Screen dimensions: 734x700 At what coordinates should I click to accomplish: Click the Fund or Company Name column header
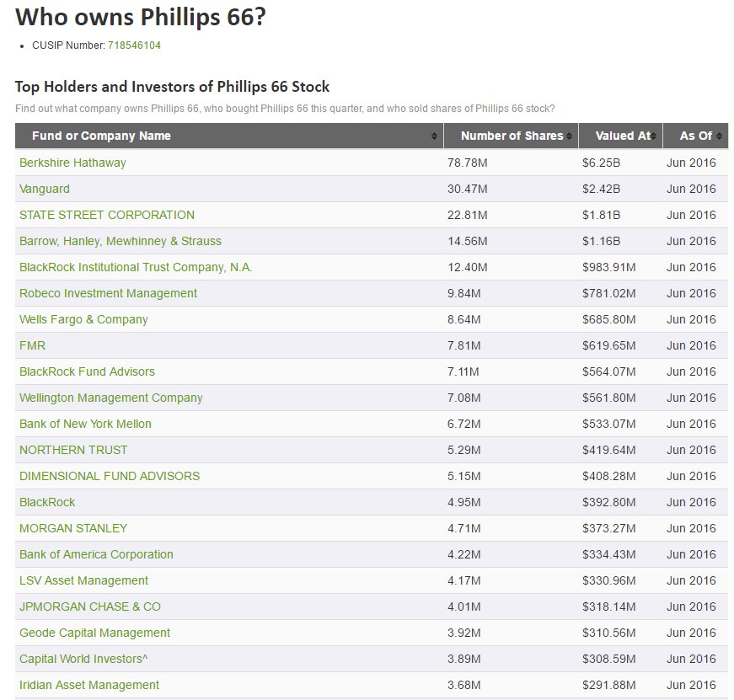click(x=229, y=136)
